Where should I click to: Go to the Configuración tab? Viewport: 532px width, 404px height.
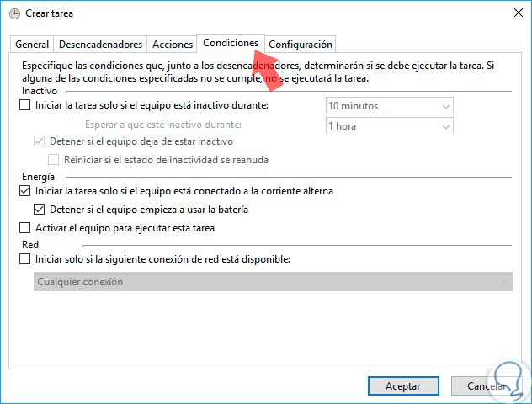point(301,45)
